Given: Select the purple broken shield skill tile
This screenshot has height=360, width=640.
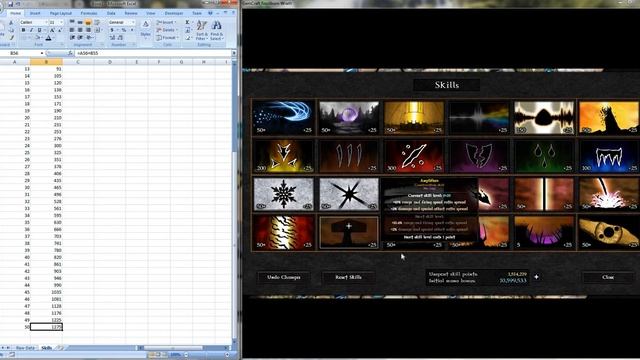Looking at the screenshot, I should [479, 156].
